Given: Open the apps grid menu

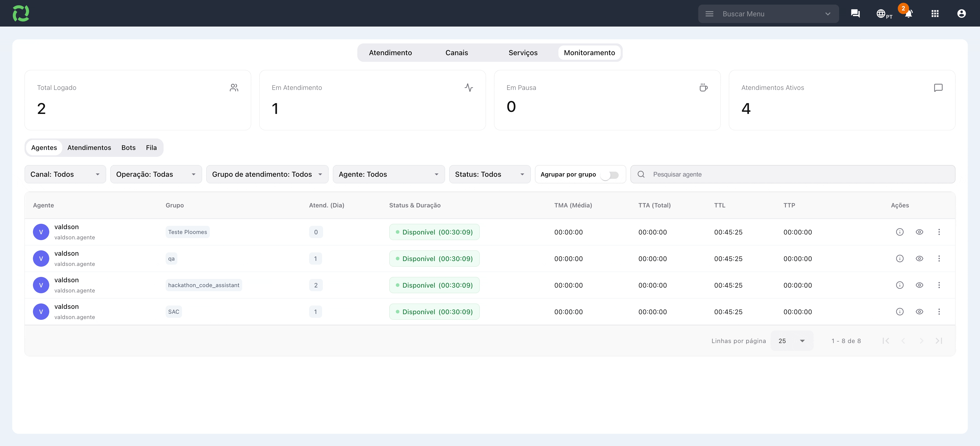Looking at the screenshot, I should (x=935, y=14).
